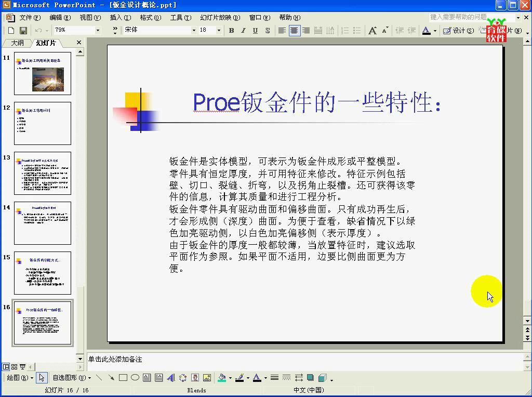Start slide show from current slide
This screenshot has width=532, height=397.
tap(22, 367)
